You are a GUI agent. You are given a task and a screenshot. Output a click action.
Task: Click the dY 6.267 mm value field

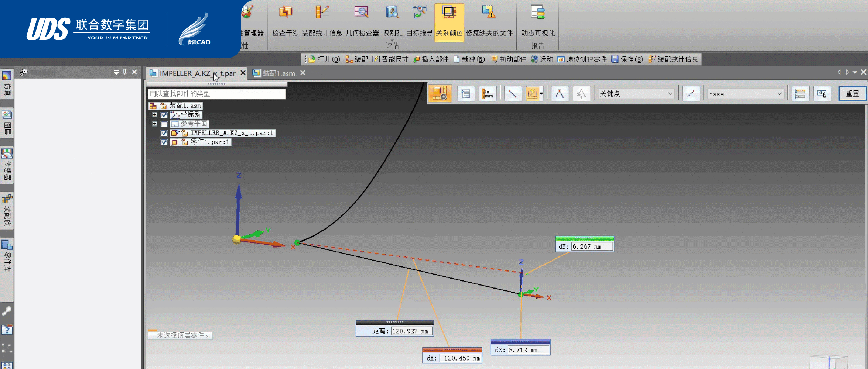592,246
